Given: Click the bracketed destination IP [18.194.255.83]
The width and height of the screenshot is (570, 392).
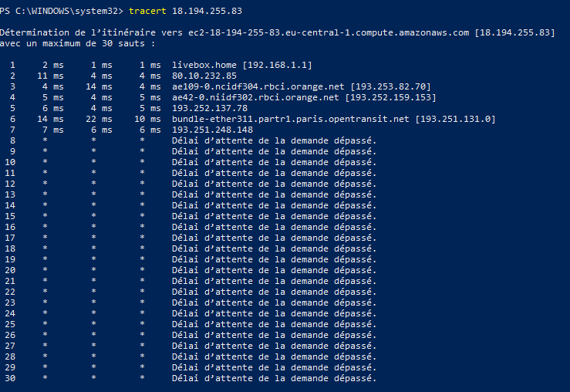Looking at the screenshot, I should [x=514, y=32].
